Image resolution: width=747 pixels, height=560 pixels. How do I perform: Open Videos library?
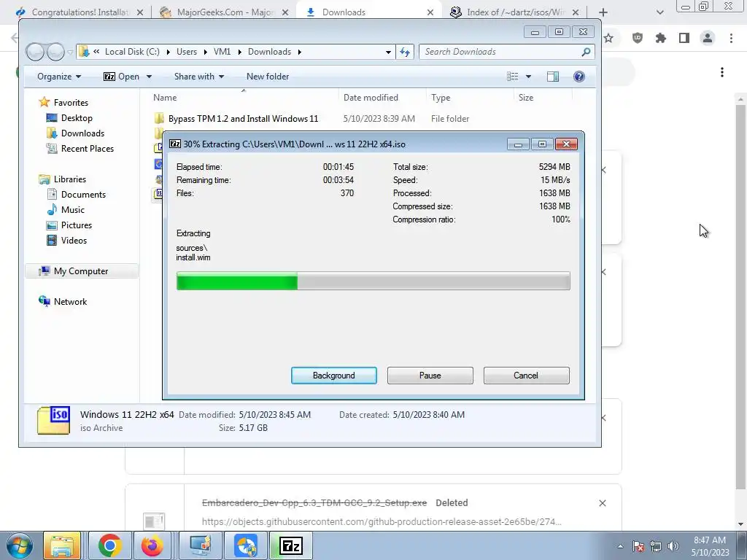coord(74,241)
